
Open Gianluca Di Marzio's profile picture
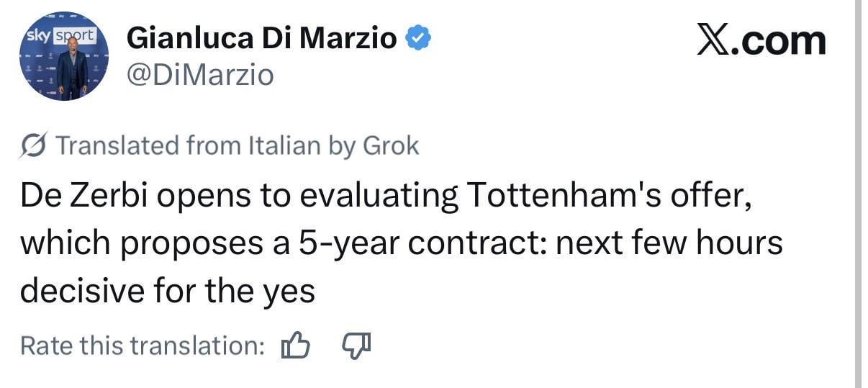tap(64, 56)
